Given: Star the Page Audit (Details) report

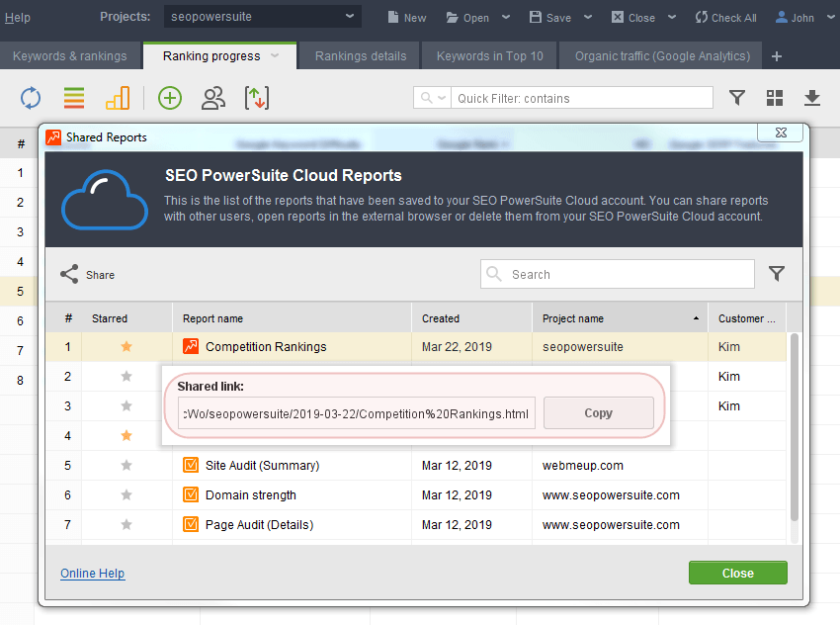Looking at the screenshot, I should point(126,524).
